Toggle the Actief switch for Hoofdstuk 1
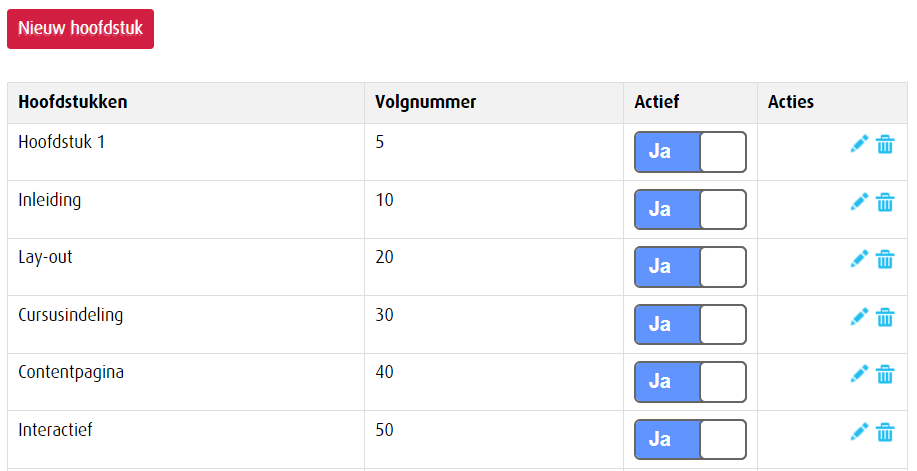The height and width of the screenshot is (471, 917). click(x=690, y=152)
